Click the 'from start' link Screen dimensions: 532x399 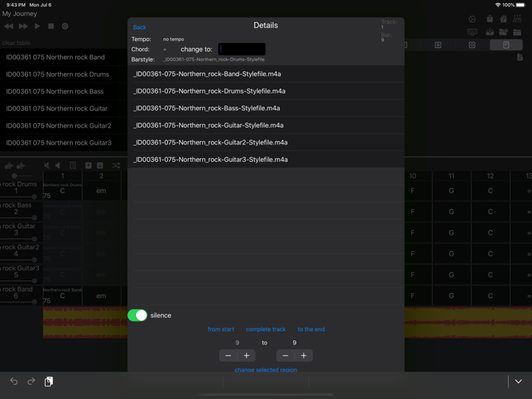tap(221, 329)
